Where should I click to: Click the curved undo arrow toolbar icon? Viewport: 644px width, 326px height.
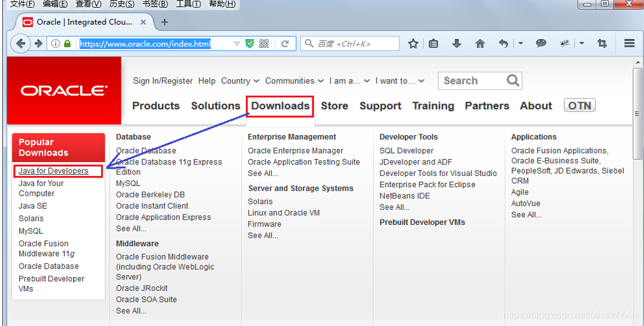(x=503, y=44)
